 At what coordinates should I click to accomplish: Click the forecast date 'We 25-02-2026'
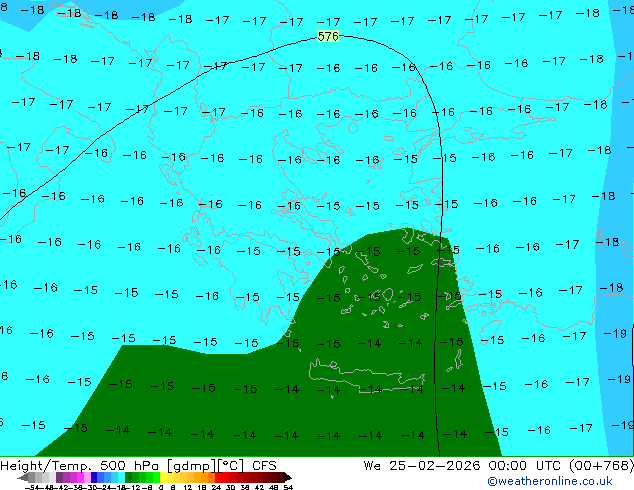pyautogui.click(x=422, y=466)
